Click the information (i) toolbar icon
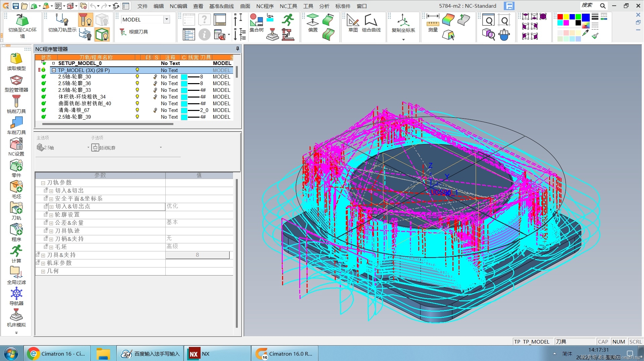Viewport: 644px width, 361px height. (x=204, y=35)
